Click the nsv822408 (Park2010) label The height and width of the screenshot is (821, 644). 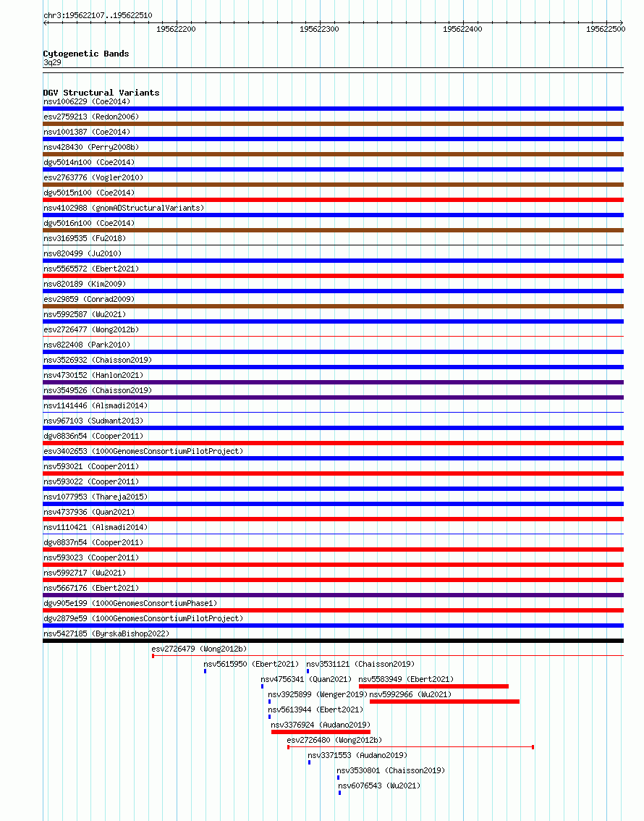coord(87,345)
